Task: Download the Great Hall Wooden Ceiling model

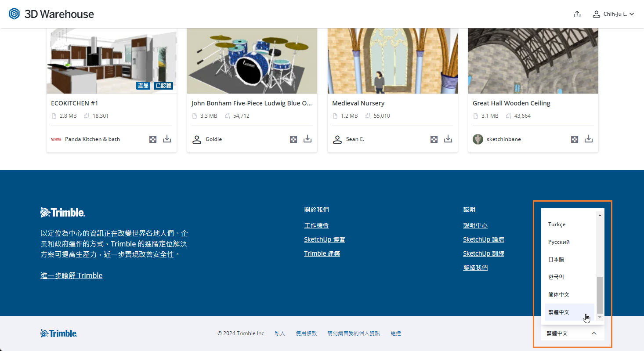Action: 589,139
